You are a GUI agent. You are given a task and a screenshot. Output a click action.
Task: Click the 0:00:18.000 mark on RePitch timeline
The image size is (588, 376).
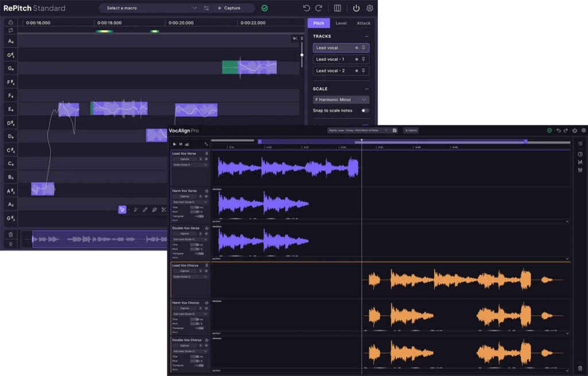point(110,23)
